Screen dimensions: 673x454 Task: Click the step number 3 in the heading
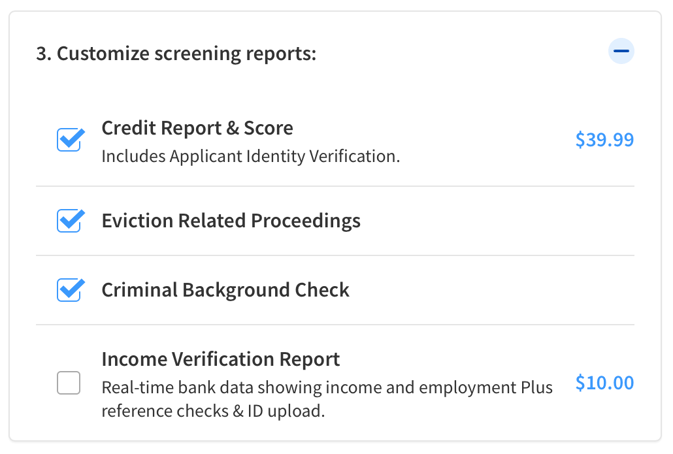coord(43,54)
